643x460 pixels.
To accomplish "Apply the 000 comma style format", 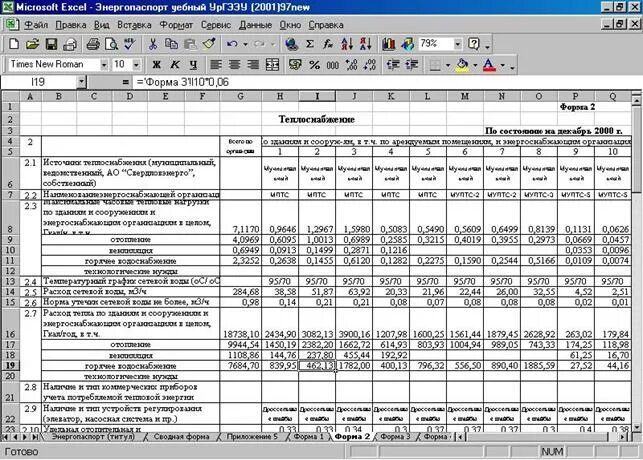I will (x=333, y=65).
